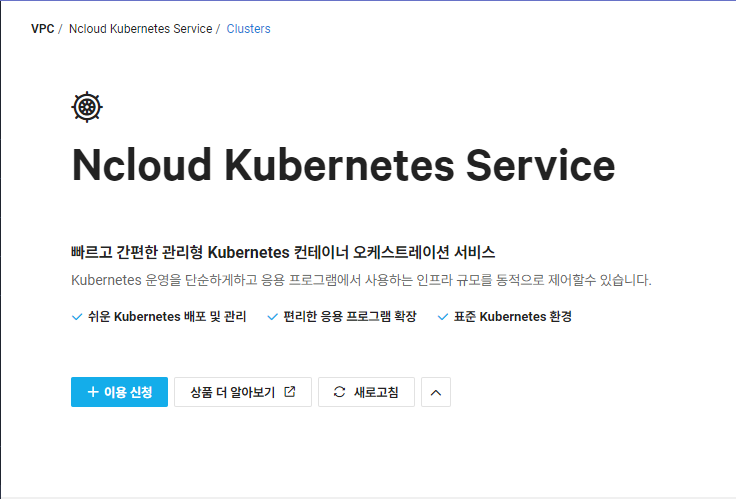The height and width of the screenshot is (499, 736).
Task: Click the 표준 Kubernetes 환경 feature text
Action: coord(513,316)
